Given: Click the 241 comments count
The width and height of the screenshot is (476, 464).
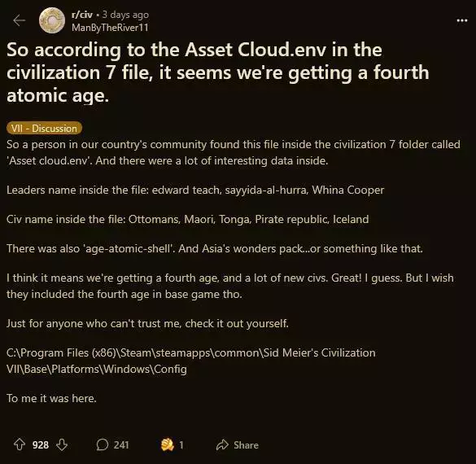Looking at the screenshot, I should 121,444.
